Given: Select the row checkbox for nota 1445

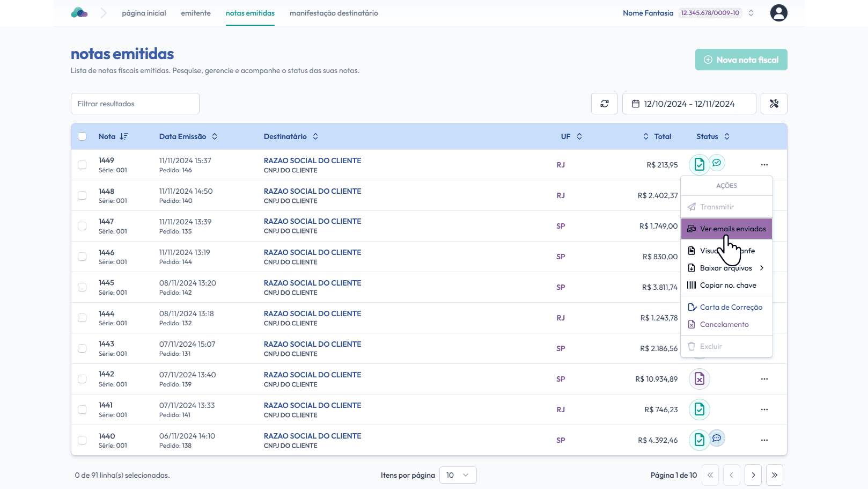Looking at the screenshot, I should pos(82,287).
